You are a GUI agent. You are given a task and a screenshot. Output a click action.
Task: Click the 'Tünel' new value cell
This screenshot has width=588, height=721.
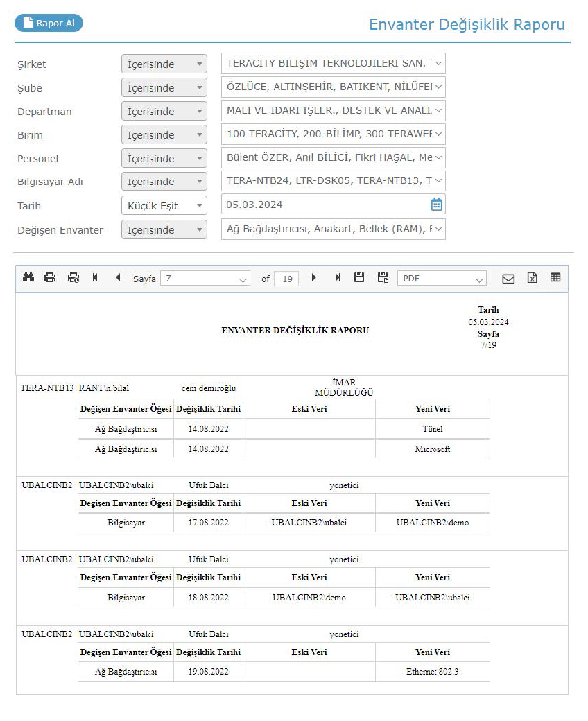coord(433,429)
